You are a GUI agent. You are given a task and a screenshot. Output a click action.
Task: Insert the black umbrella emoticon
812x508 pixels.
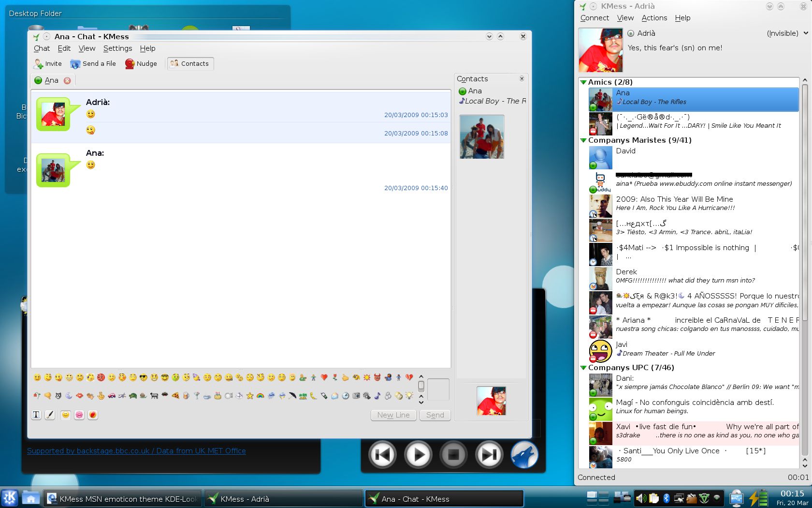[292, 396]
